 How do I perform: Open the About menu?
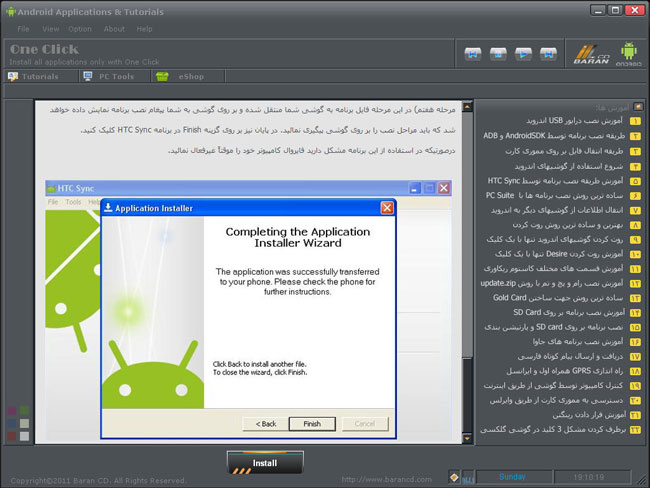114,29
